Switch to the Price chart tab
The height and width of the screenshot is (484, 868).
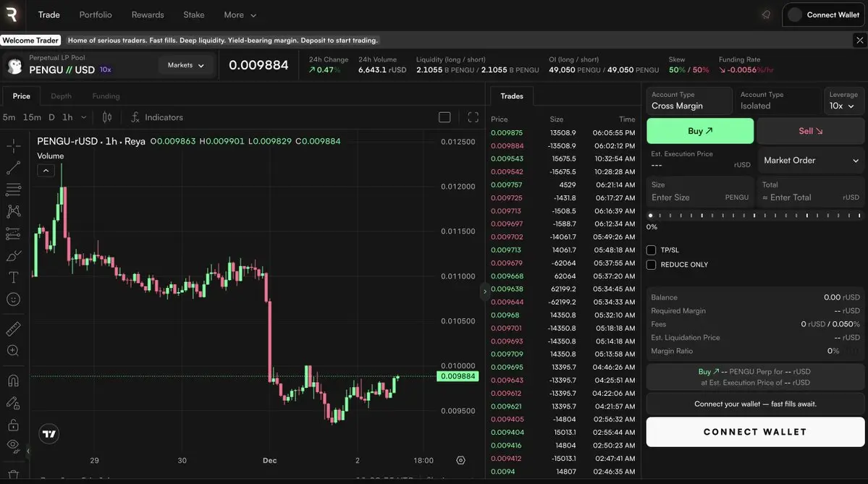[22, 95]
